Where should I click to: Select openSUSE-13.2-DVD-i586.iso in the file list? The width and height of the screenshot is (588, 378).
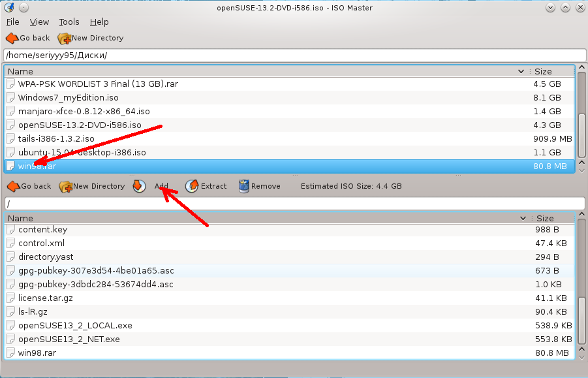pos(289,125)
